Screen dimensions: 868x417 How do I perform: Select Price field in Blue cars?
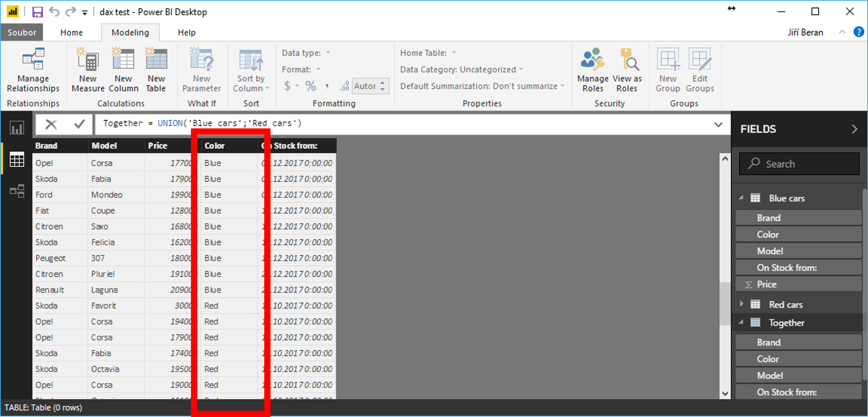coord(799,284)
